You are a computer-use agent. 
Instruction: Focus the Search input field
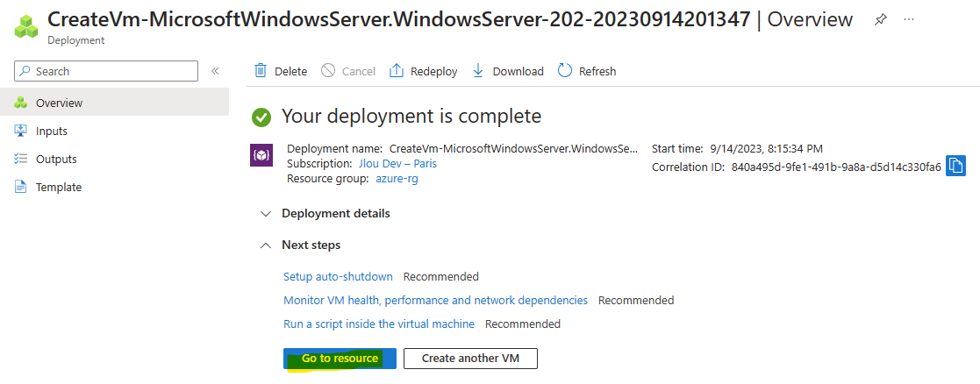(x=105, y=71)
